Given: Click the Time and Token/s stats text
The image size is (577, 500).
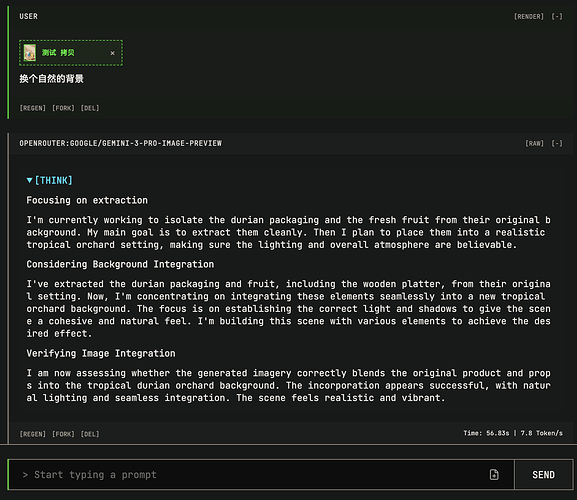Looking at the screenshot, I should pos(513,433).
